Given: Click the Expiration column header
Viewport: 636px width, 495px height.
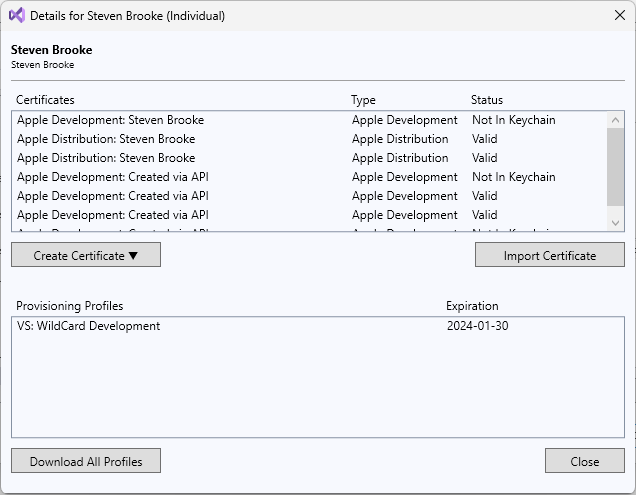Looking at the screenshot, I should (x=472, y=306).
